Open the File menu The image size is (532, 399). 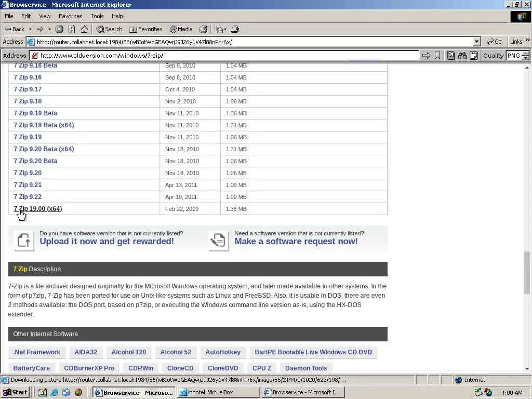point(9,16)
